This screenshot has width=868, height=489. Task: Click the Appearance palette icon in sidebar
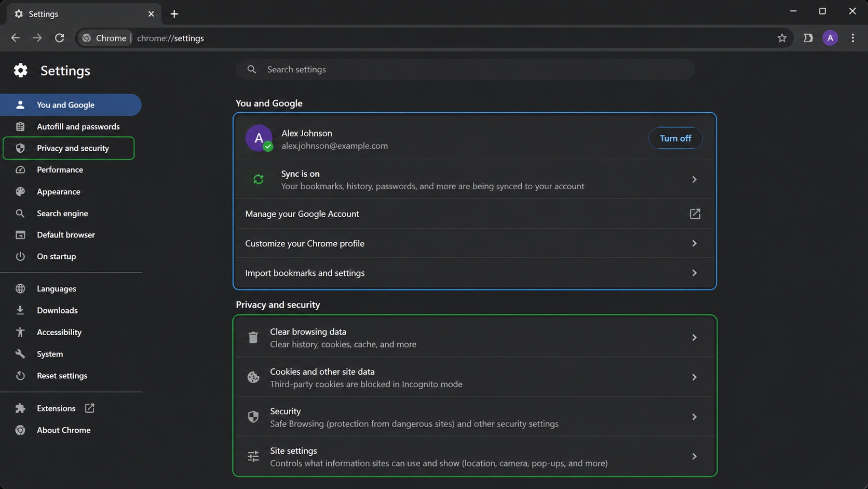20,192
